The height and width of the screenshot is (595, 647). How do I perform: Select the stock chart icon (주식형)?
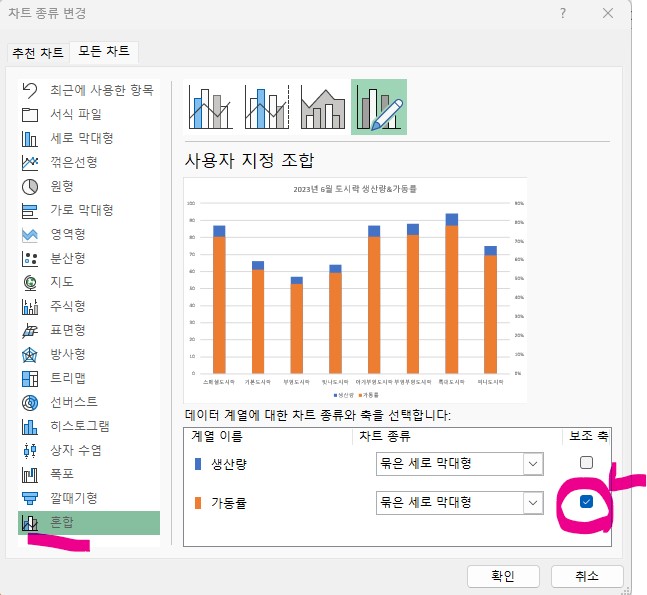pos(30,307)
